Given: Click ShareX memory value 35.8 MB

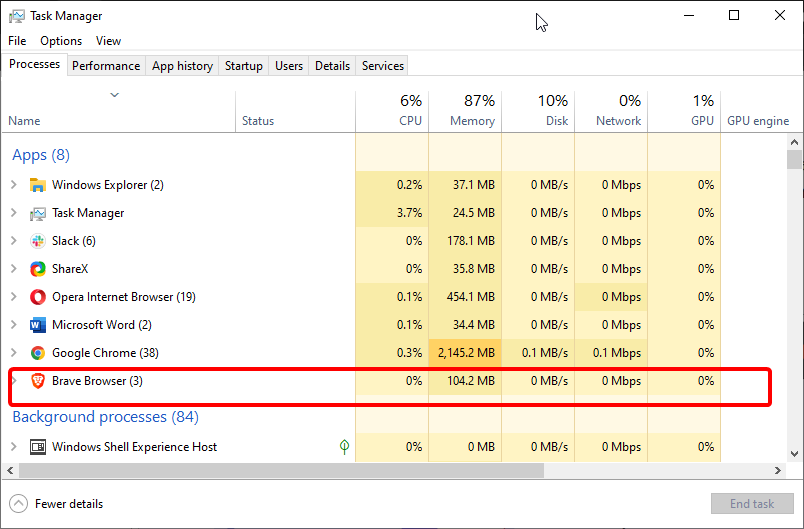Looking at the screenshot, I should (474, 269).
